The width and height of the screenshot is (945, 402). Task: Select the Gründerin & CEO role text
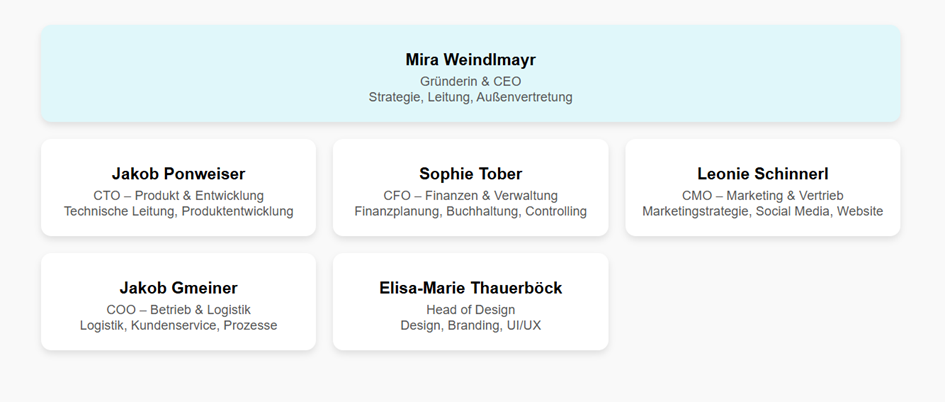(470, 81)
